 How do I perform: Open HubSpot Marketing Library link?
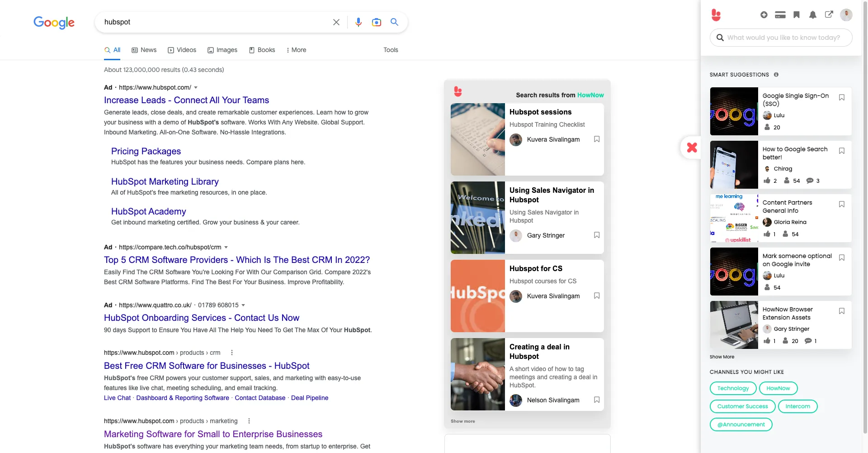point(165,181)
